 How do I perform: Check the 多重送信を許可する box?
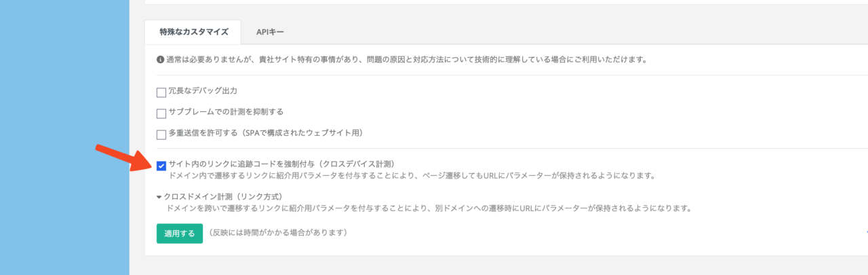161,134
